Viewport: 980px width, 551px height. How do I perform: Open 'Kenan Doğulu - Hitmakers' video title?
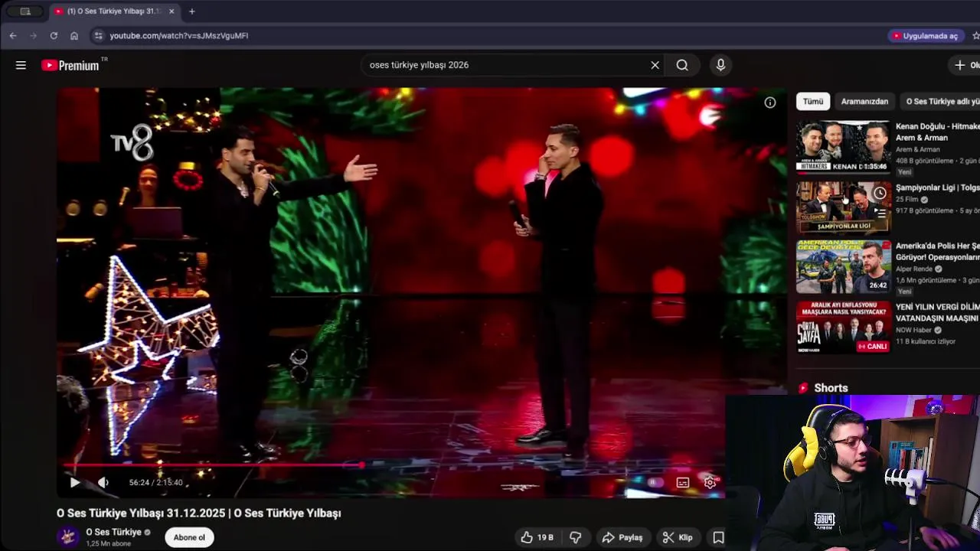[x=938, y=132]
